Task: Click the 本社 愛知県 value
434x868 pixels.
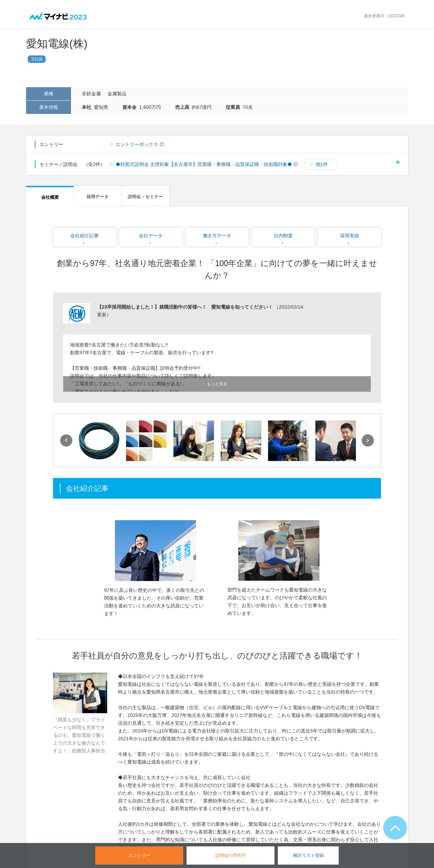Action: pos(95,107)
